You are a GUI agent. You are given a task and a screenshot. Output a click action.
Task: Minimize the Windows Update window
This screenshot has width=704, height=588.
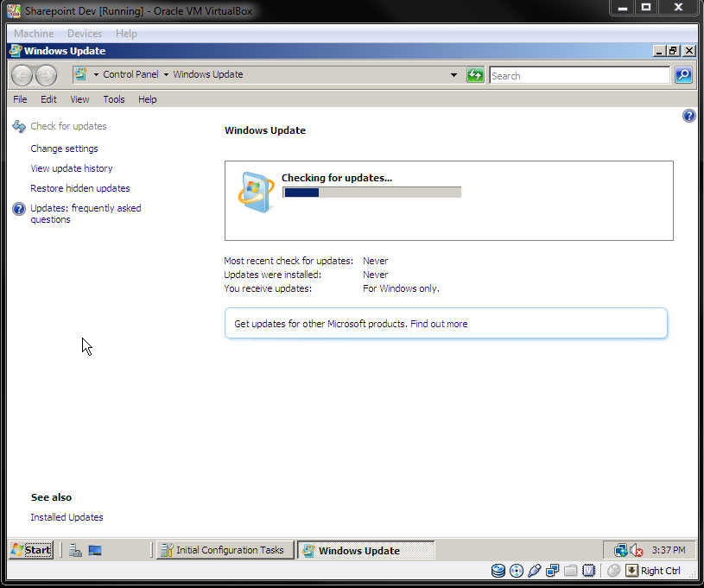click(x=659, y=51)
